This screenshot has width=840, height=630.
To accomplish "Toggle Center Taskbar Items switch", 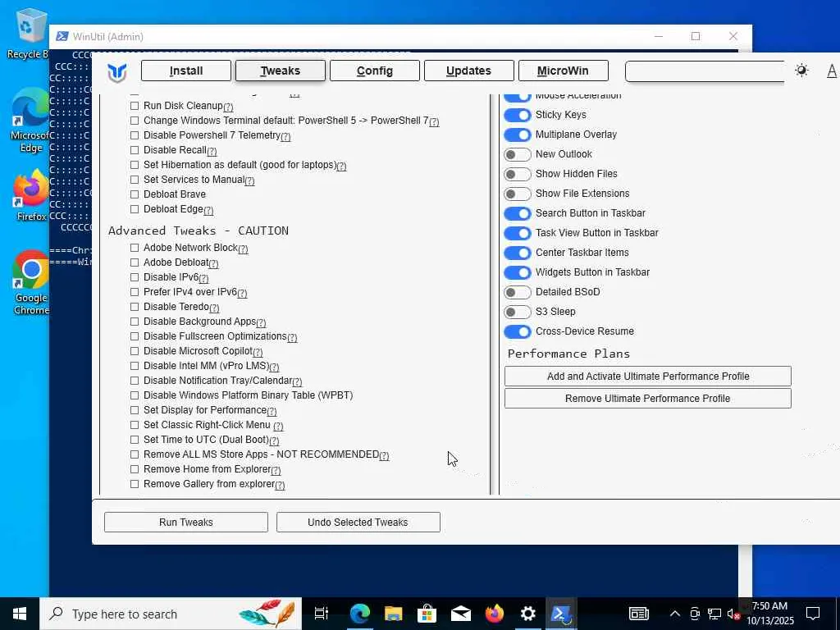I will 518,253.
